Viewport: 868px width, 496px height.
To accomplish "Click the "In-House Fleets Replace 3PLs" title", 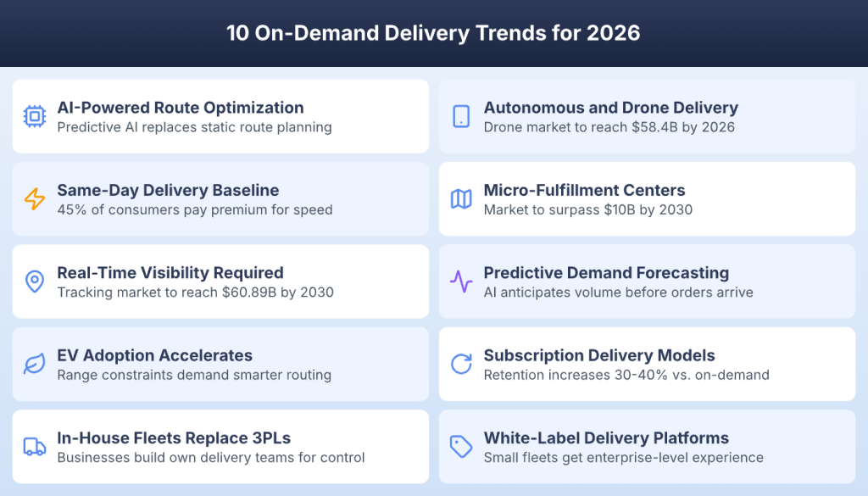I will [174, 437].
